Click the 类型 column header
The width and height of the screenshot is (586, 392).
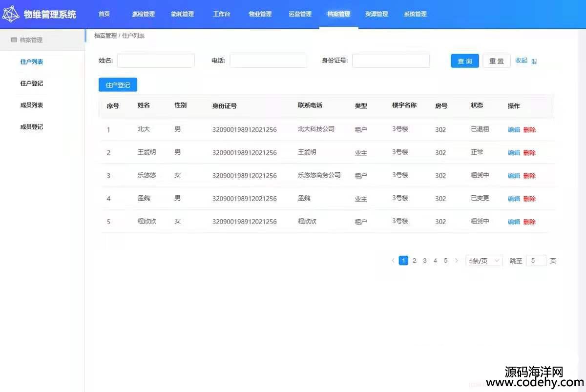pyautogui.click(x=361, y=106)
